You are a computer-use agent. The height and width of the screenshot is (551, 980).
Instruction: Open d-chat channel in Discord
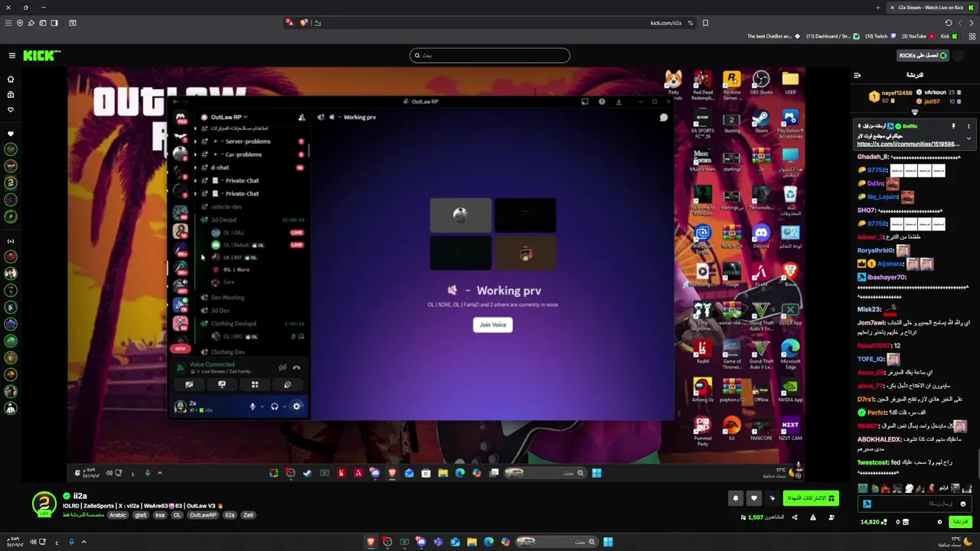point(220,168)
